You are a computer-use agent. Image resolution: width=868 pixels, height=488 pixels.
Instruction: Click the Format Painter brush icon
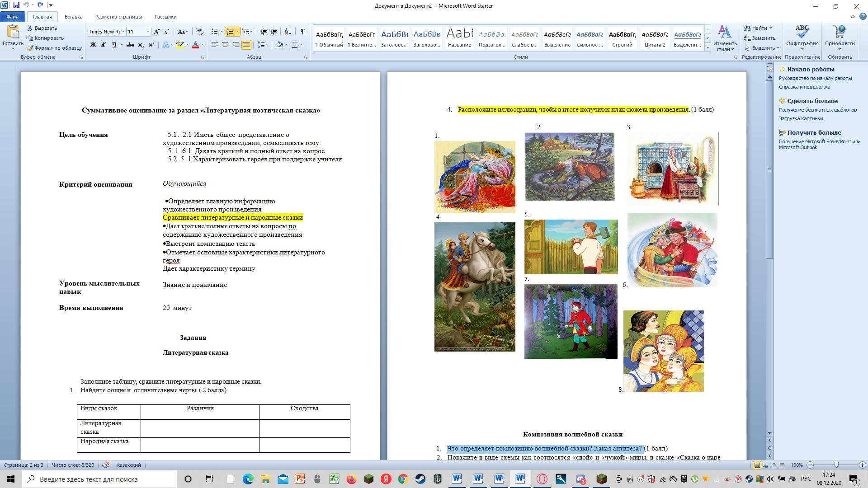(30, 48)
